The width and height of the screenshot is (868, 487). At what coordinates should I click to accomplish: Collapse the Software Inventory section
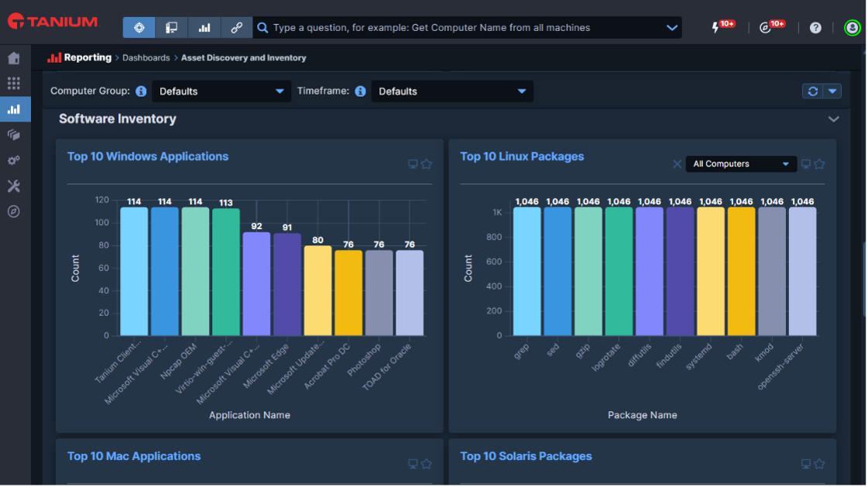tap(834, 119)
